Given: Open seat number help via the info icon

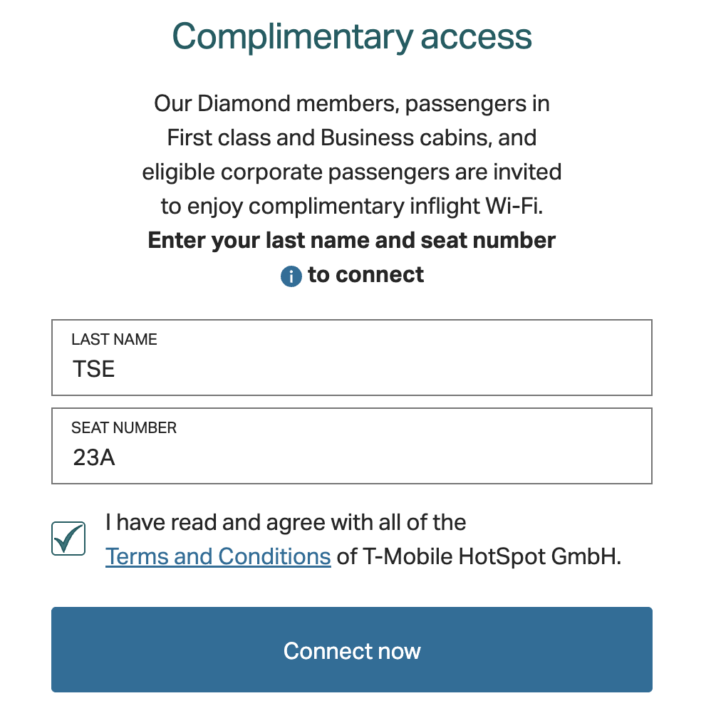Looking at the screenshot, I should [x=291, y=276].
